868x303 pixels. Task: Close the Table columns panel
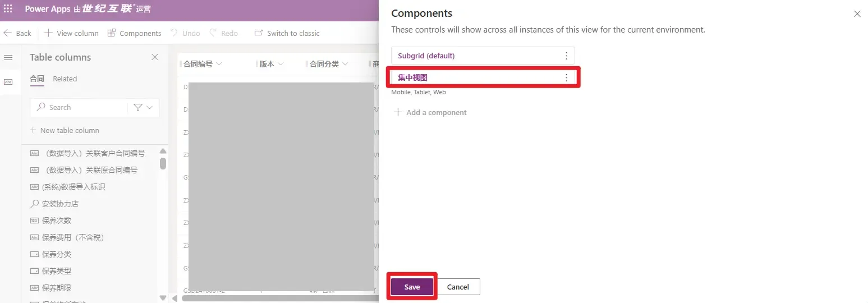click(155, 57)
